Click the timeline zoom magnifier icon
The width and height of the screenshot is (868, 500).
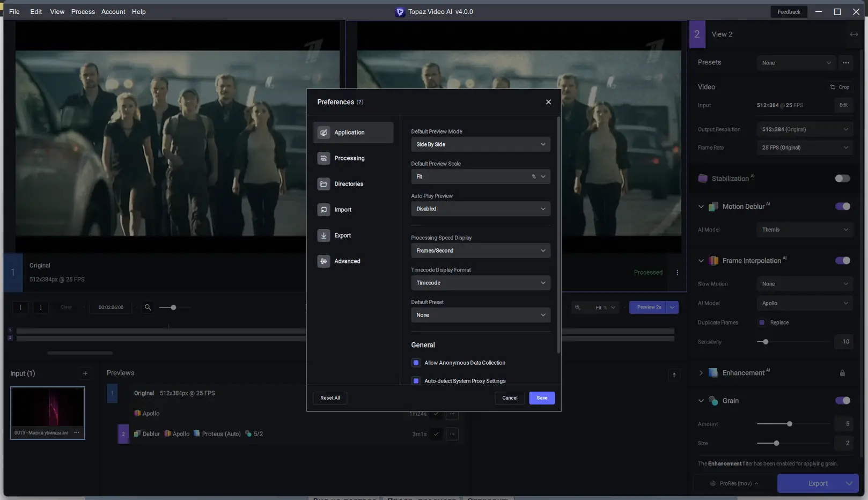(148, 307)
